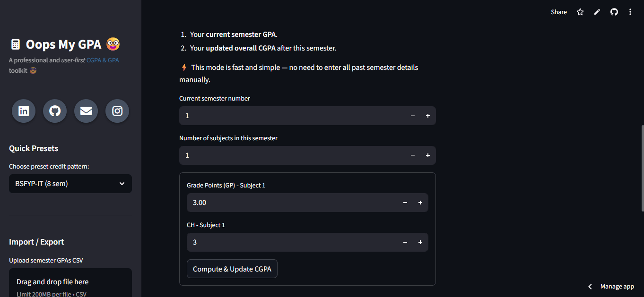Image resolution: width=644 pixels, height=297 pixels.
Task: Open the LinkedIn profile icon
Action: tap(23, 111)
